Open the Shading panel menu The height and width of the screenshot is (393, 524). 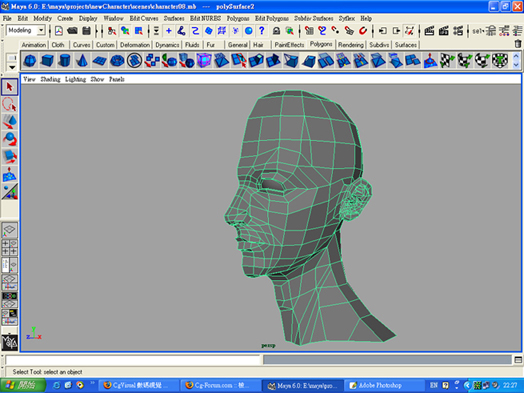coord(50,79)
